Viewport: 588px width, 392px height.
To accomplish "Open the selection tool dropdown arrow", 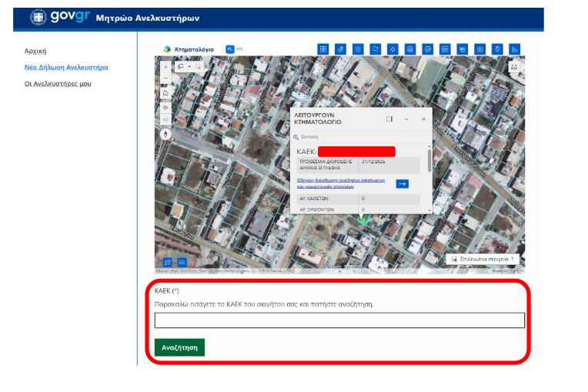I will point(189,67).
